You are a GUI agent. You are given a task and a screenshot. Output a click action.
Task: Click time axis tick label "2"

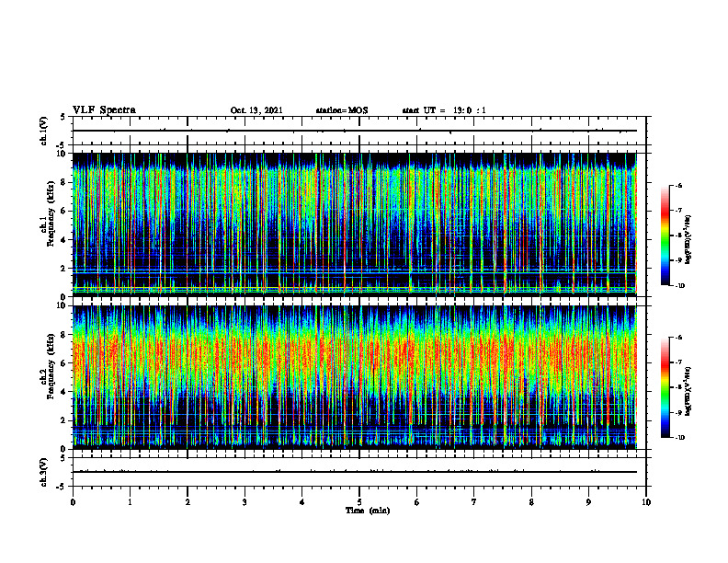[x=188, y=502]
